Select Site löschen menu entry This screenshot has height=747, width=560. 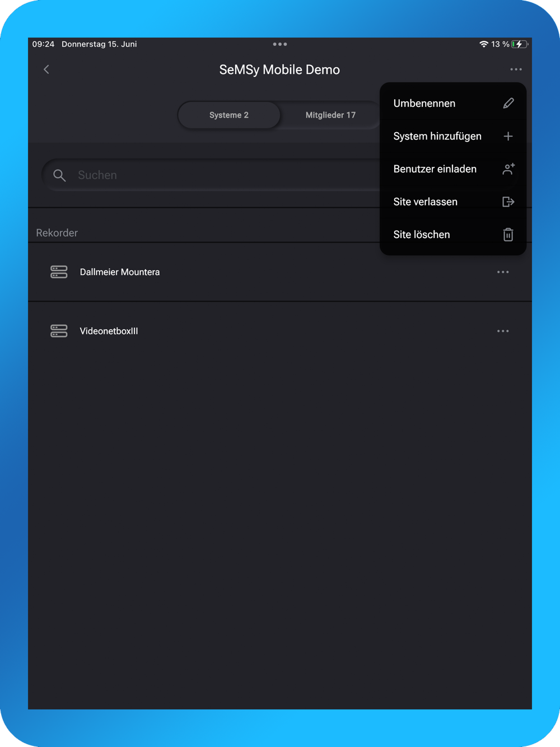(x=452, y=235)
